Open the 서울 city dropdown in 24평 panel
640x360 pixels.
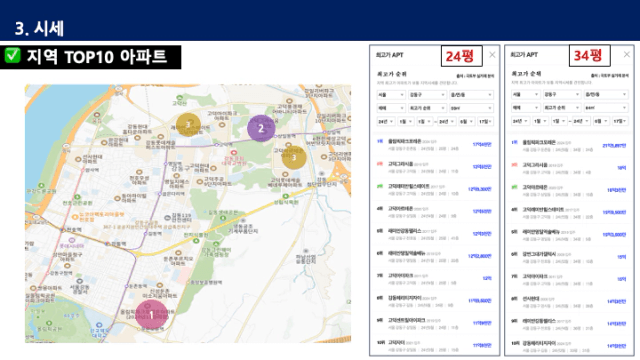pos(391,95)
